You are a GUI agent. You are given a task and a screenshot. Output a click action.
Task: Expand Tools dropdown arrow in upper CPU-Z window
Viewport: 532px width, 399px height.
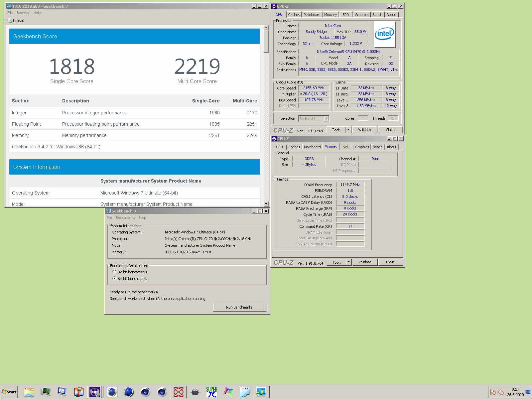(x=348, y=130)
